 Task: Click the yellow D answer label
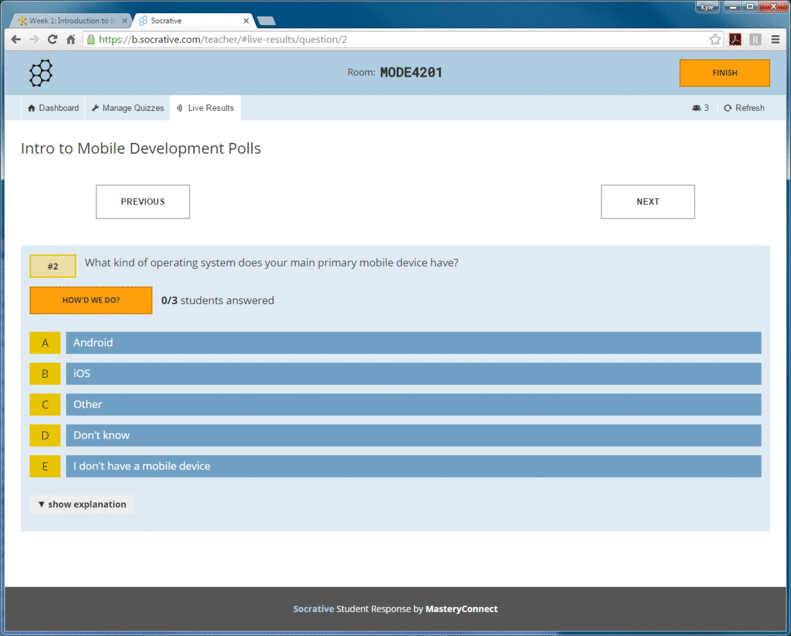pyautogui.click(x=45, y=435)
